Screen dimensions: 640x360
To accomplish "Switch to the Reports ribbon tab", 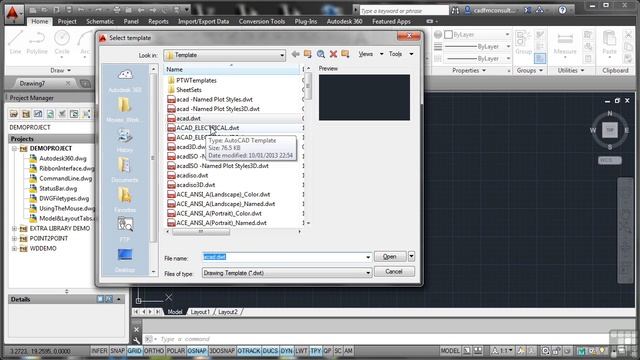I will (x=158, y=21).
